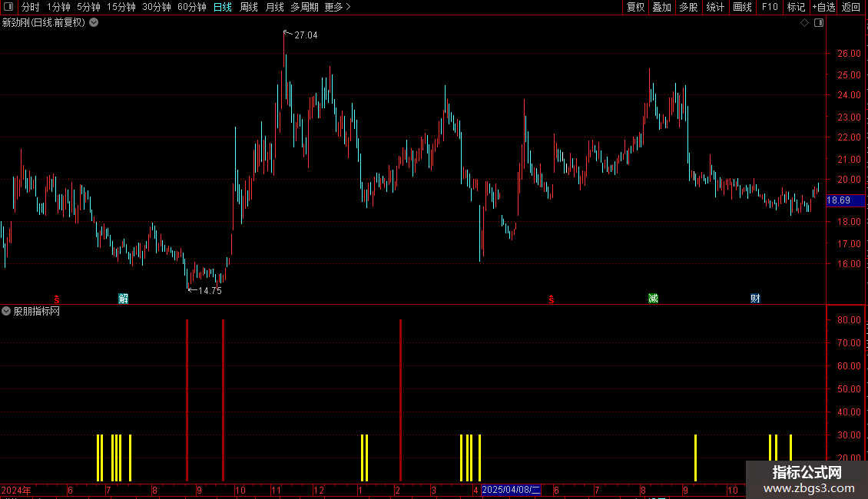Click the 80.00 indicator axis value
This screenshot has width=868, height=499.
849,320
